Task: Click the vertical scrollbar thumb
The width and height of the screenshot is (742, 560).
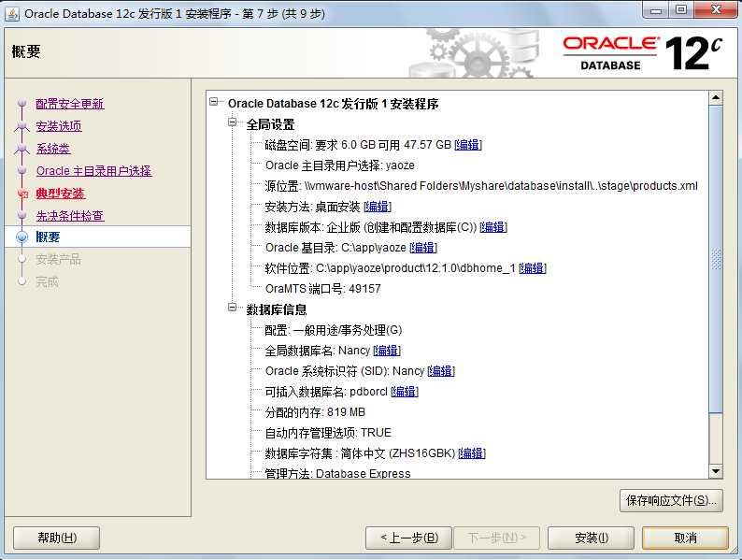Action: tap(716, 259)
